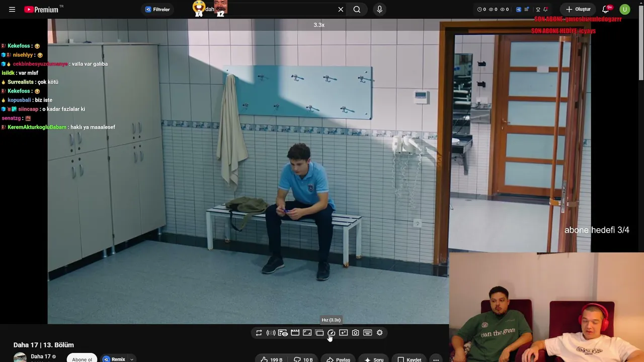Click the magnifier search button
The width and height of the screenshot is (644, 362).
357,10
